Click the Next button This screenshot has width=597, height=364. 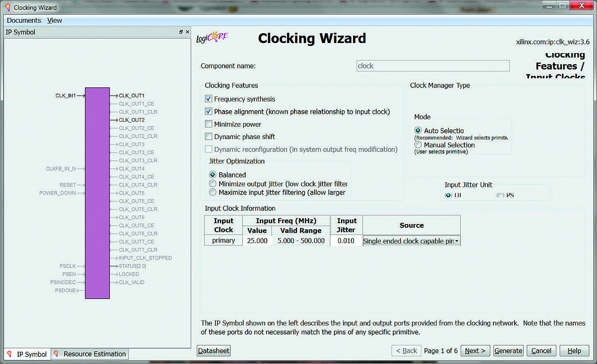[475, 351]
